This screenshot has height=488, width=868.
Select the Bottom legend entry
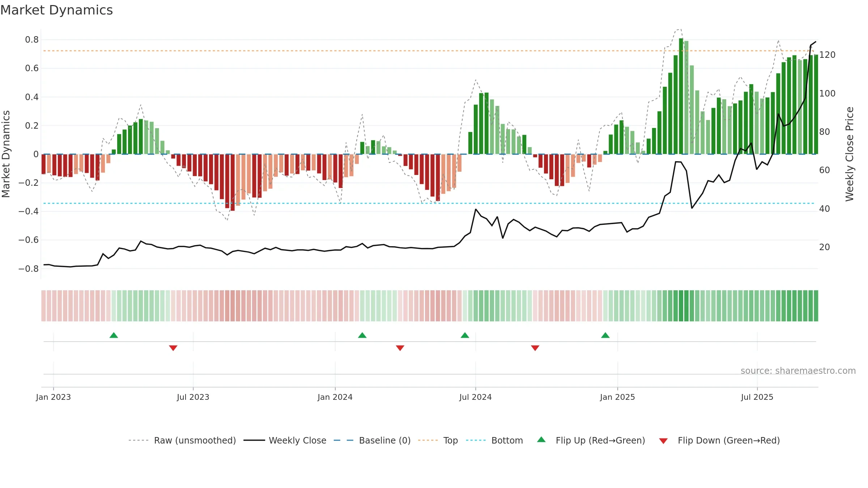494,440
